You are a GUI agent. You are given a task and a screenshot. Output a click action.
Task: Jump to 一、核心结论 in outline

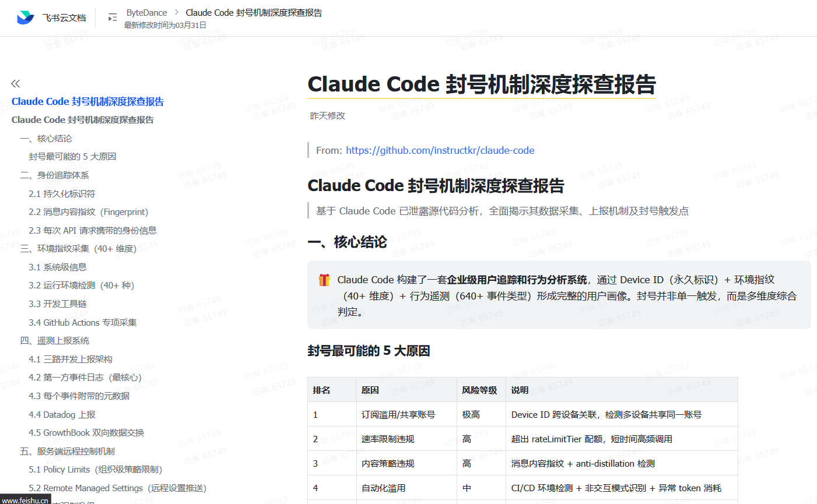46,139
